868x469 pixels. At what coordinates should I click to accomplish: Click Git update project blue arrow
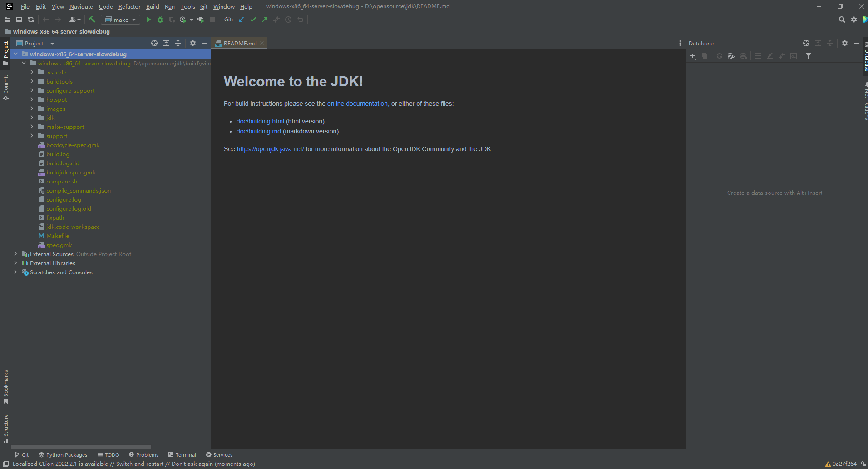pos(241,20)
